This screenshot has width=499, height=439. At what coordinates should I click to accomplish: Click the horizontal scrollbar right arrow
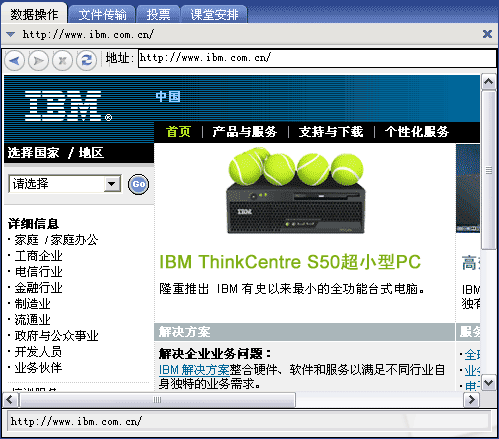(x=471, y=399)
